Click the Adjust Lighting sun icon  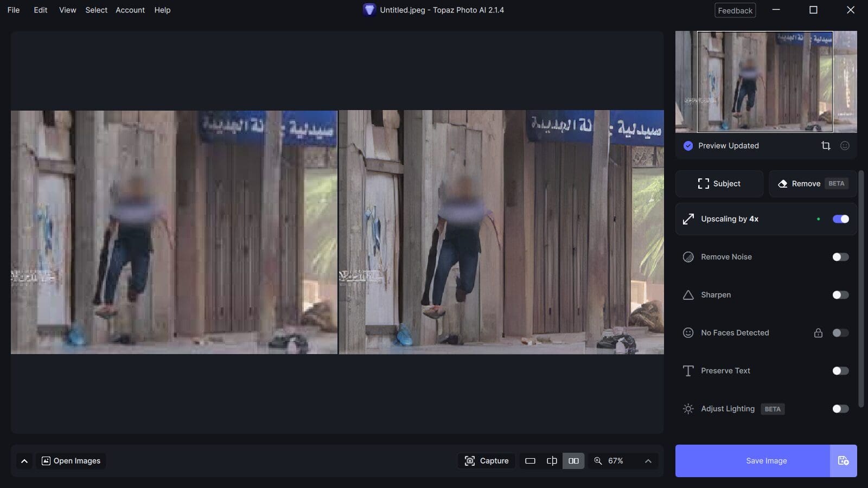click(688, 409)
